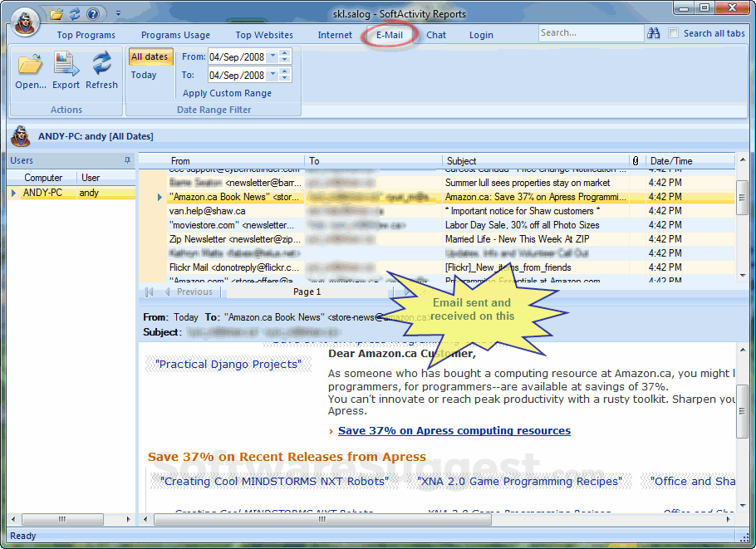Click the help icon in quick access toolbar
This screenshot has height=549, width=756.
(92, 14)
